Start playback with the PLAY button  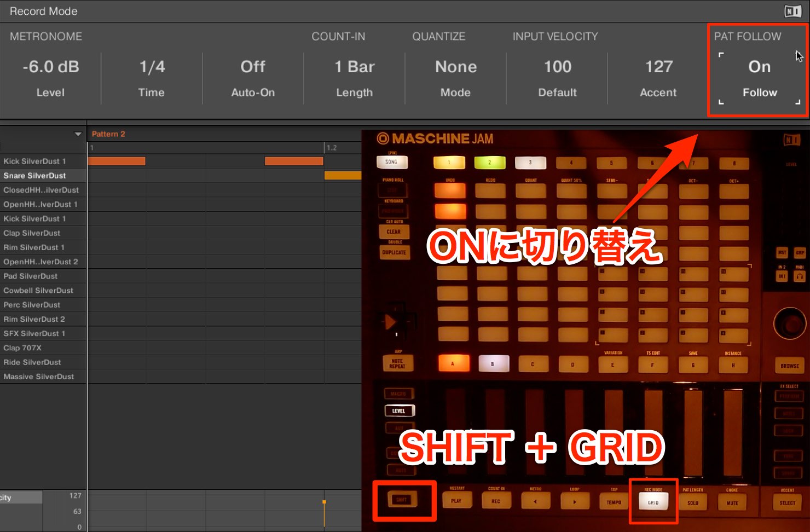click(x=456, y=501)
